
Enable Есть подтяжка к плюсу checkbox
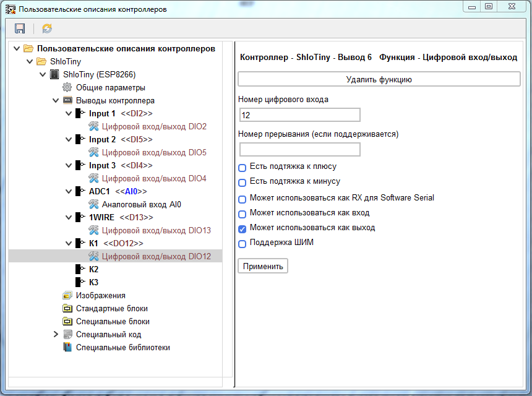click(x=242, y=168)
